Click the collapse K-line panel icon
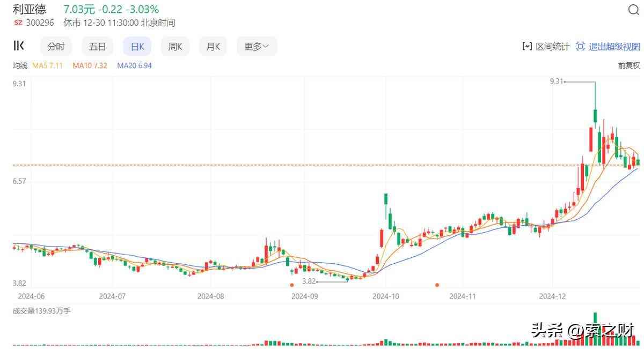This screenshot has height=349, width=644. [19, 46]
